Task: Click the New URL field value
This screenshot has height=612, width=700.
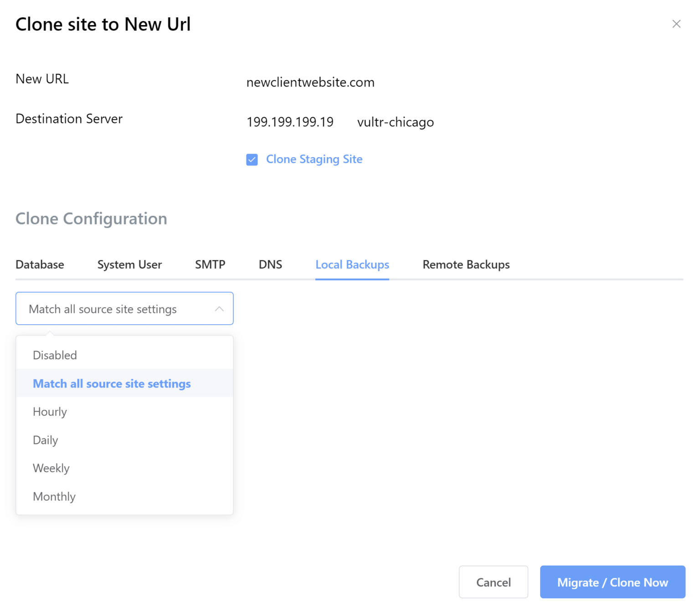Action: (310, 82)
